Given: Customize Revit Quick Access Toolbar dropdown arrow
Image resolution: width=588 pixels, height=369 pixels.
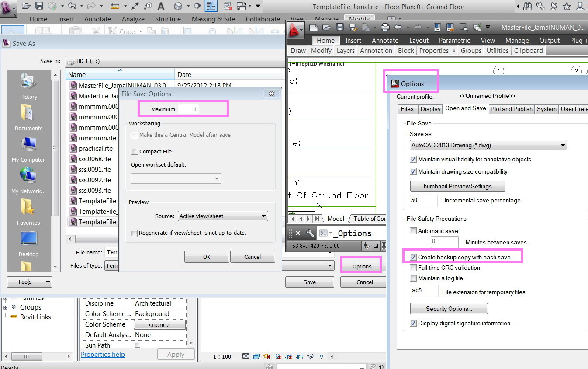Looking at the screenshot, I should pyautogui.click(x=258, y=6).
